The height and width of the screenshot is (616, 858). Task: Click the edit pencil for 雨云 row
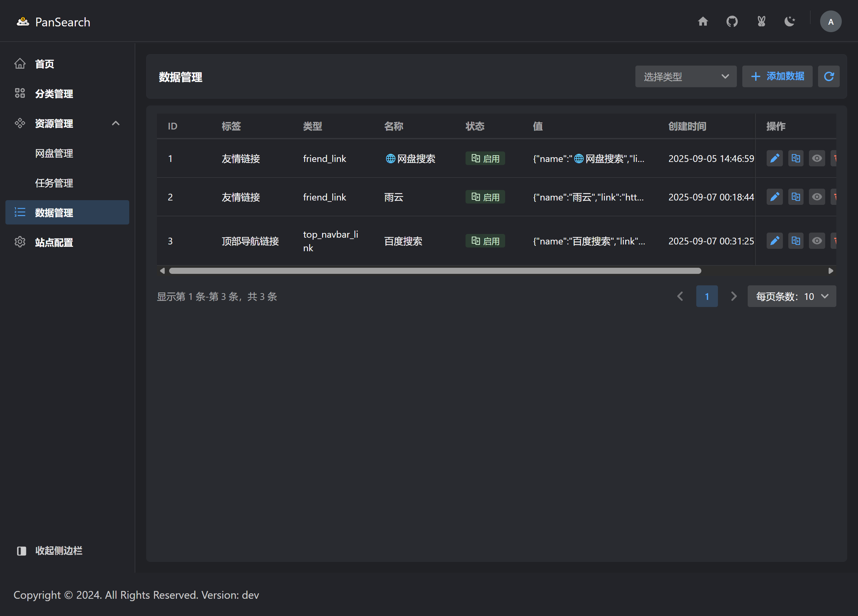[774, 197]
